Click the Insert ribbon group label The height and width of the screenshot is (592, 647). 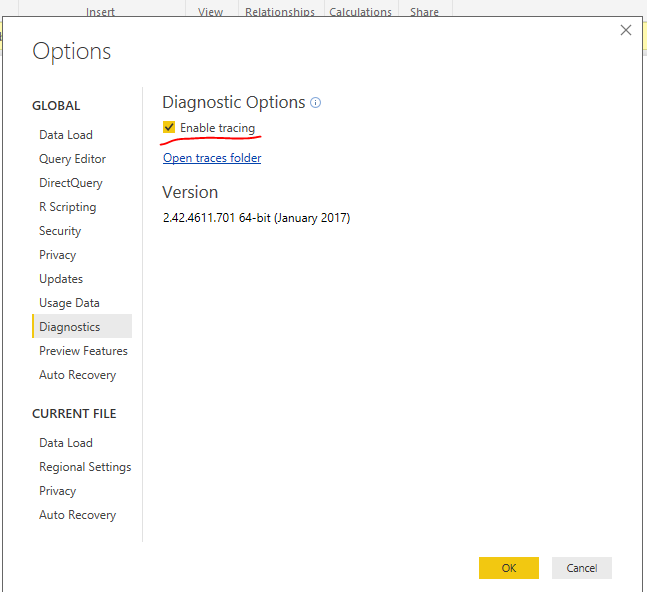pyautogui.click(x=100, y=12)
